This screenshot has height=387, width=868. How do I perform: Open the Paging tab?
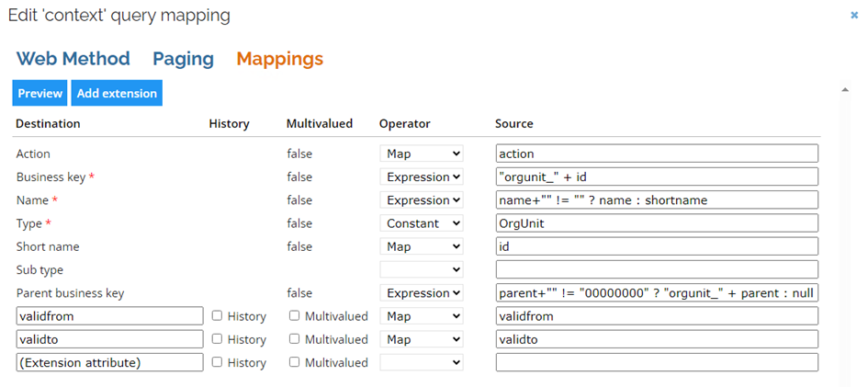[183, 59]
